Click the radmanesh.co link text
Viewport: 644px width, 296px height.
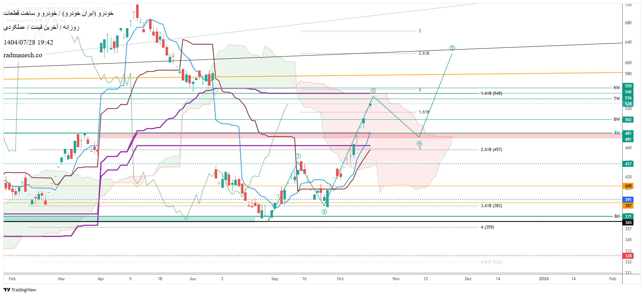click(23, 55)
